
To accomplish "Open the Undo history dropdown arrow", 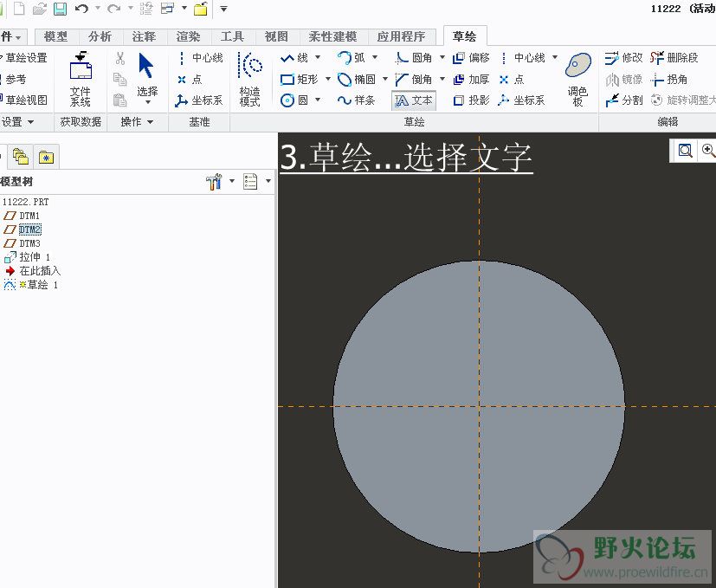I will tap(97, 8).
